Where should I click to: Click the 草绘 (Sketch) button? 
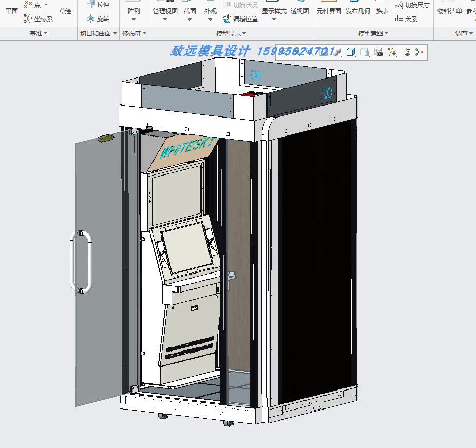tap(65, 11)
